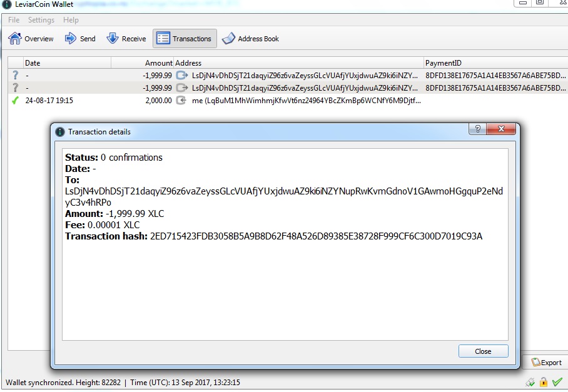Sort transactions by Date column
568x392 pixels.
[67, 63]
